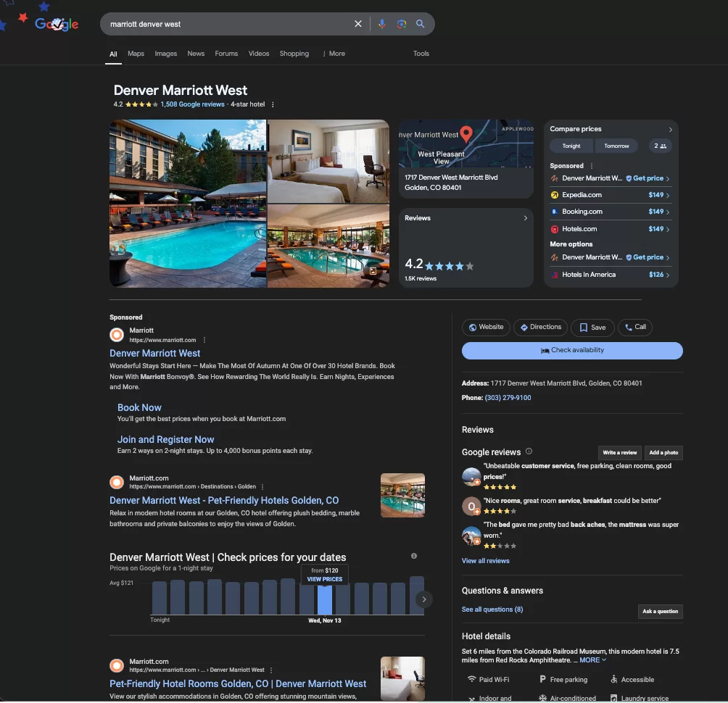Viewport: 728px width, 703px height.
Task: Click View all reviews link
Action: 485,560
